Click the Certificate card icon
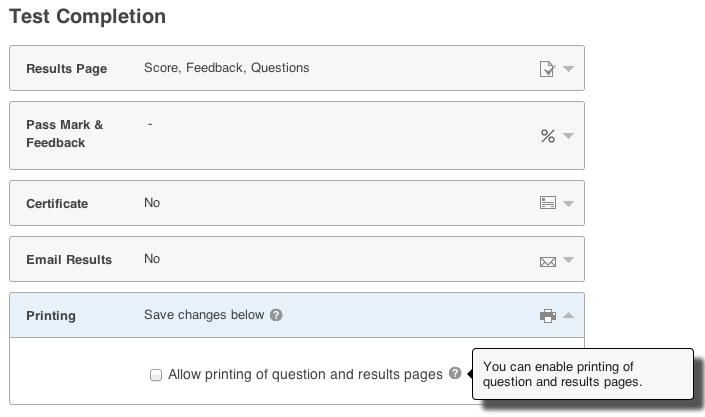705x417 pixels. point(547,203)
